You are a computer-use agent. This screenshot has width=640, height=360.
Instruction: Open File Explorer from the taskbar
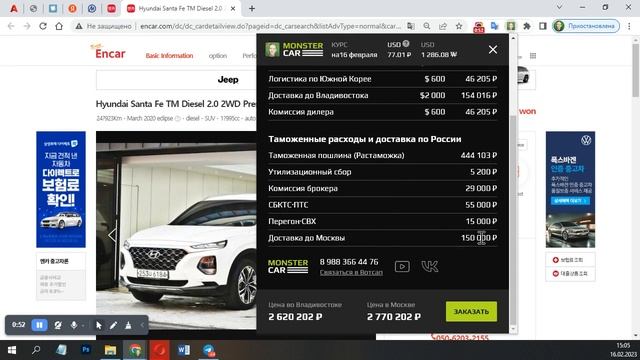point(110,350)
